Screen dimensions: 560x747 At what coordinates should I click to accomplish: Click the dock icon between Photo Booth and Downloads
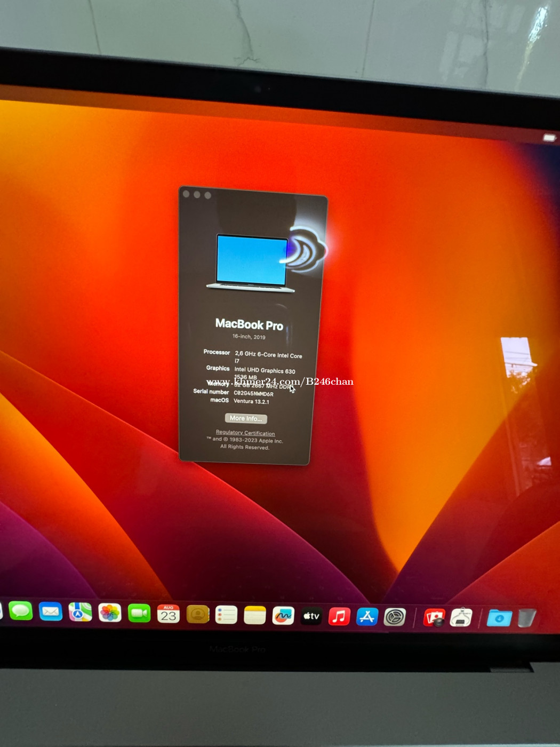click(461, 618)
